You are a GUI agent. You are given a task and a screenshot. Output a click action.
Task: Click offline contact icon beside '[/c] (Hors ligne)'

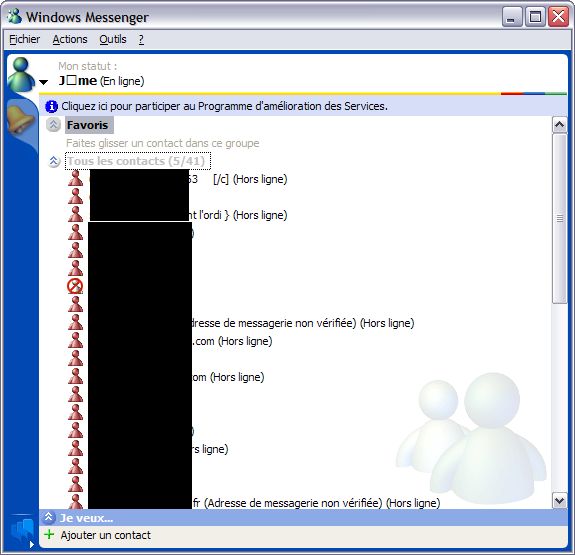click(76, 178)
